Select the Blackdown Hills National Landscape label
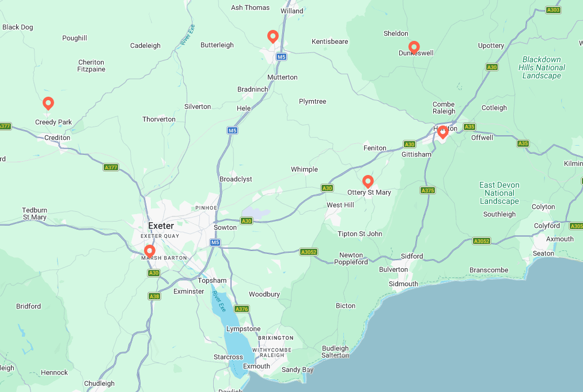This screenshot has width=583, height=392. 542,67
